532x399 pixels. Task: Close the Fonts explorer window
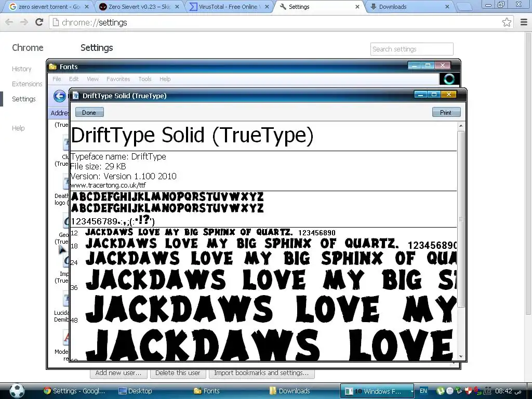coord(443,65)
